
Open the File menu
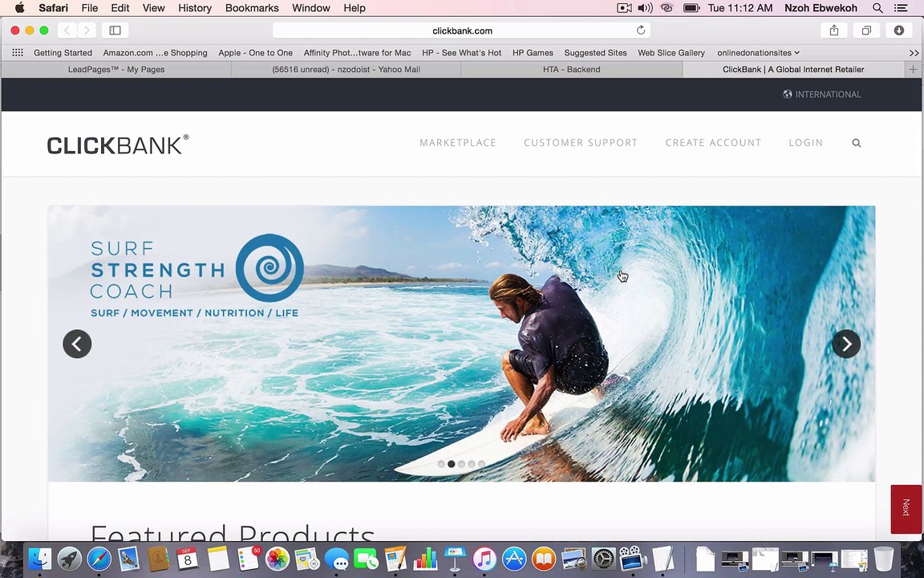coord(90,8)
